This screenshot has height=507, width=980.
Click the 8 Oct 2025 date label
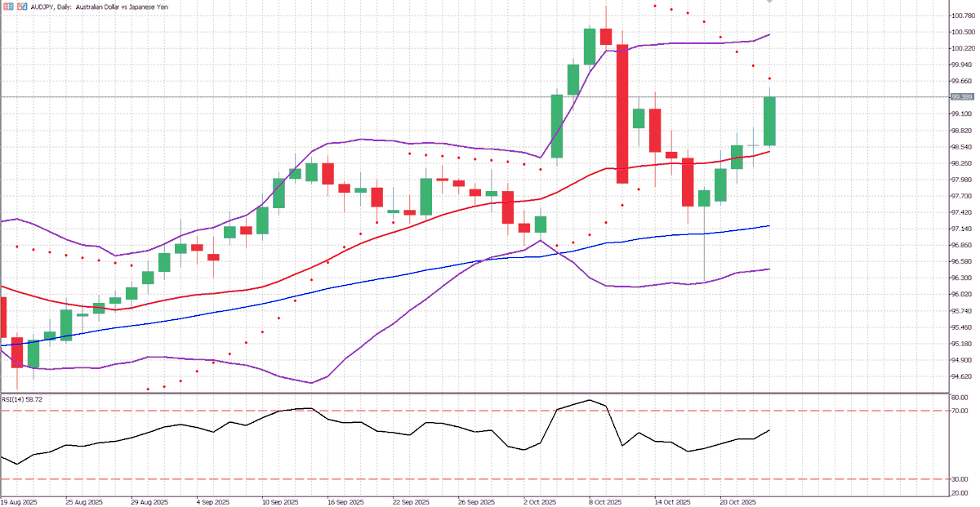pyautogui.click(x=605, y=502)
